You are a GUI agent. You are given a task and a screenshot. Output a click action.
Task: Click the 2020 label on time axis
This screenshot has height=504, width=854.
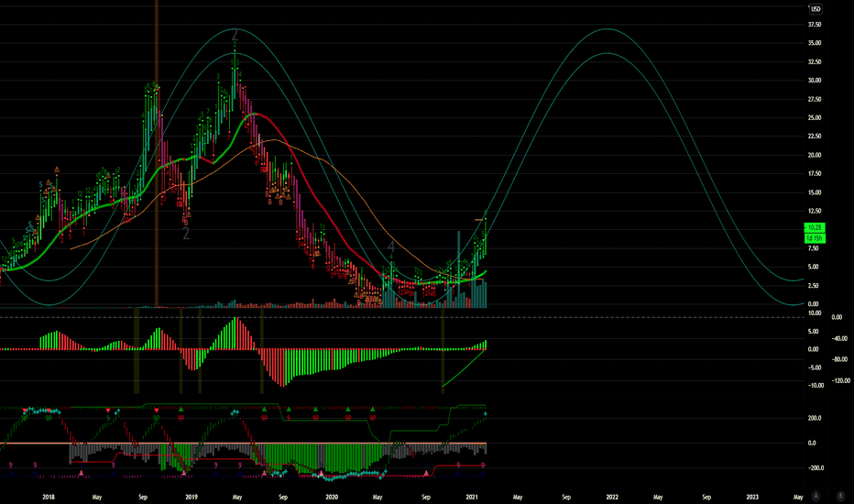pyautogui.click(x=332, y=497)
